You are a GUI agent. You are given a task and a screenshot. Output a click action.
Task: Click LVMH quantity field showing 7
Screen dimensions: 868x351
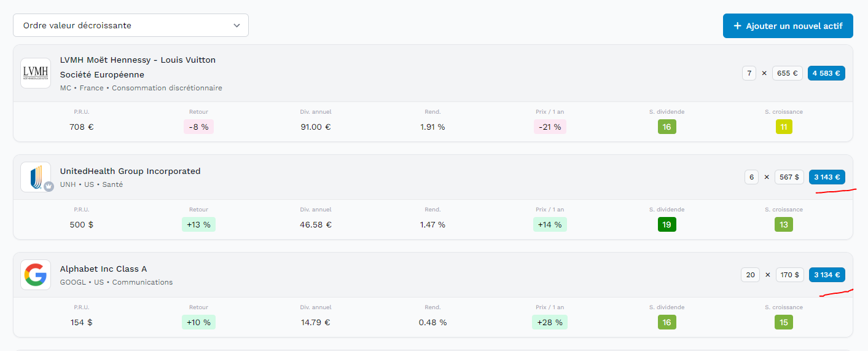click(749, 73)
